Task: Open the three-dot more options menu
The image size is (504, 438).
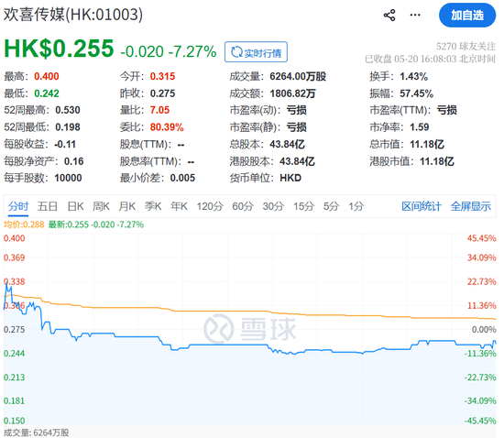Action: pyautogui.click(x=415, y=15)
